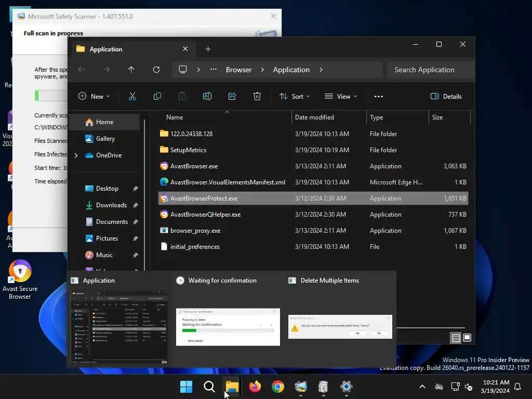
Task: Select Gallery in navigation pane
Action: pyautogui.click(x=105, y=139)
